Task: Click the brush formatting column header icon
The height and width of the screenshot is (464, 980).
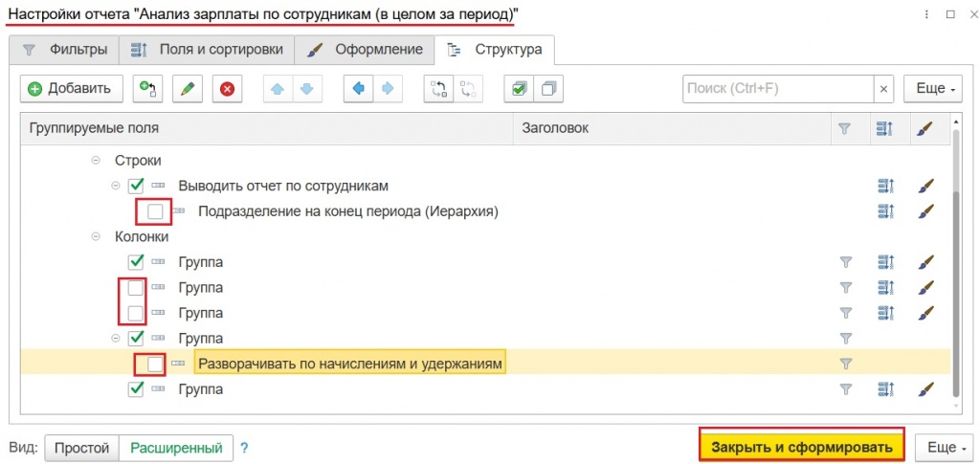Action: [925, 128]
